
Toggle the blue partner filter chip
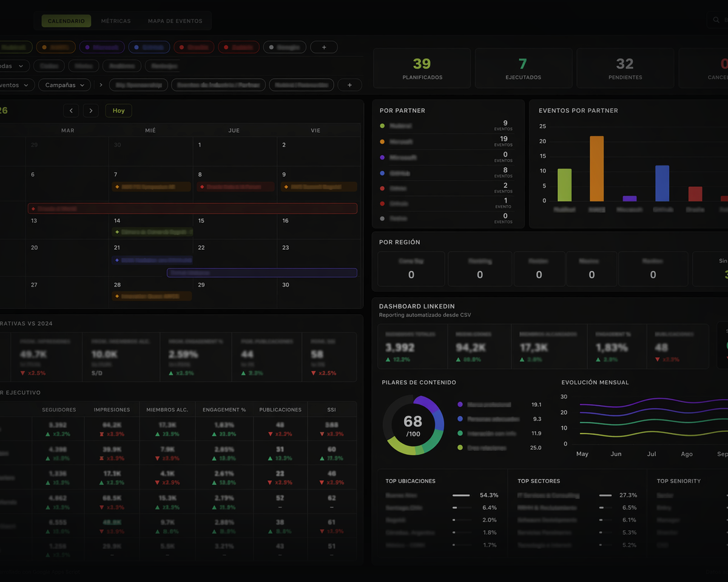tap(149, 47)
